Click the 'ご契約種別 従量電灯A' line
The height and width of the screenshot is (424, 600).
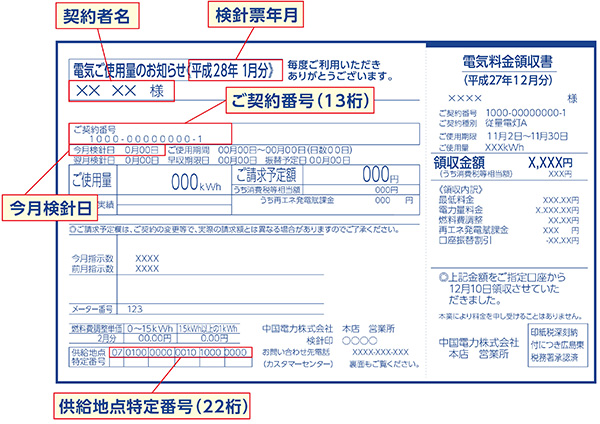point(483,123)
